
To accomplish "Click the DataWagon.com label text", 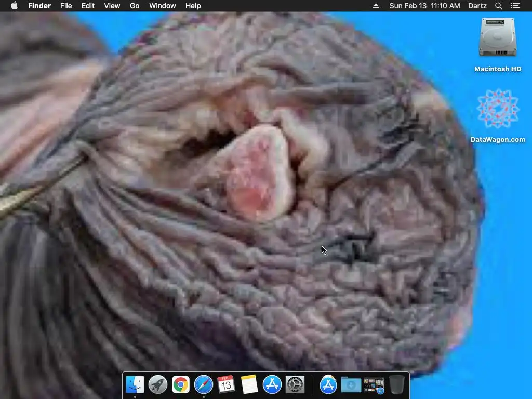I will tap(498, 139).
